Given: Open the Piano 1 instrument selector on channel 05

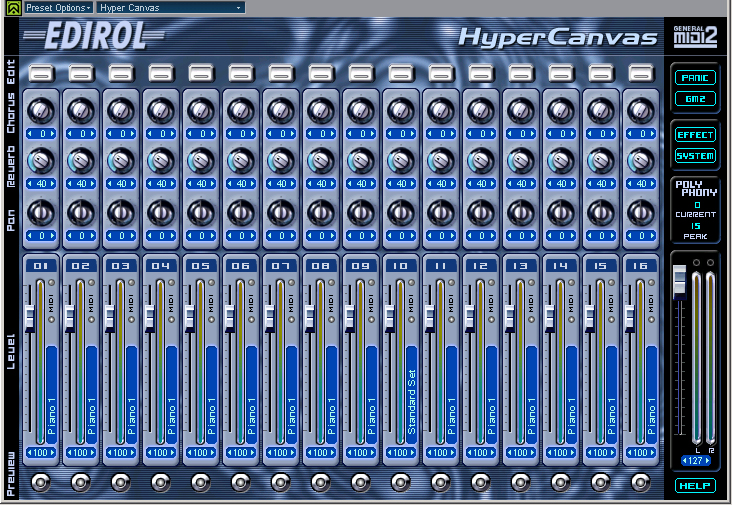Looking at the screenshot, I should tap(211, 395).
